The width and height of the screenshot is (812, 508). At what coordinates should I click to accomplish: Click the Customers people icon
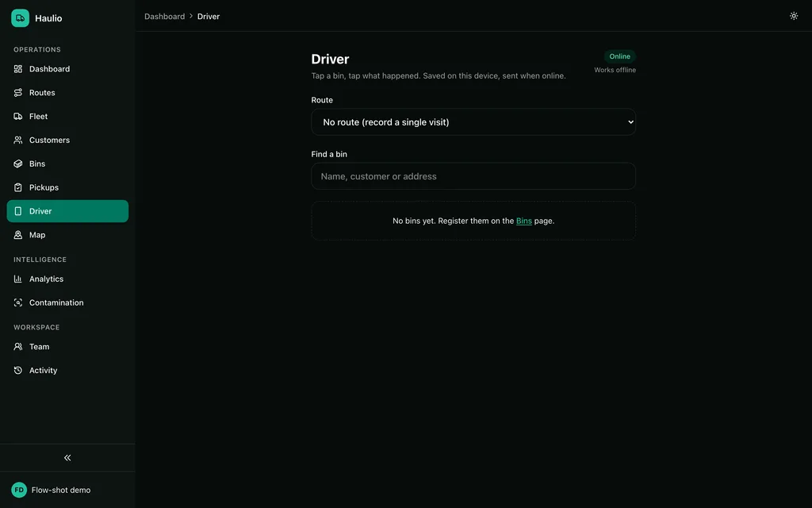coord(18,140)
